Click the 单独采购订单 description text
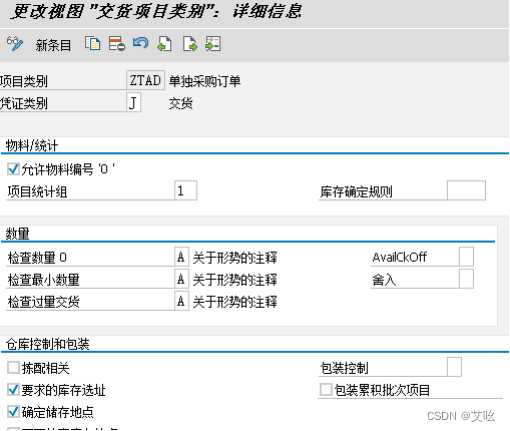This screenshot has width=510, height=431. [204, 81]
